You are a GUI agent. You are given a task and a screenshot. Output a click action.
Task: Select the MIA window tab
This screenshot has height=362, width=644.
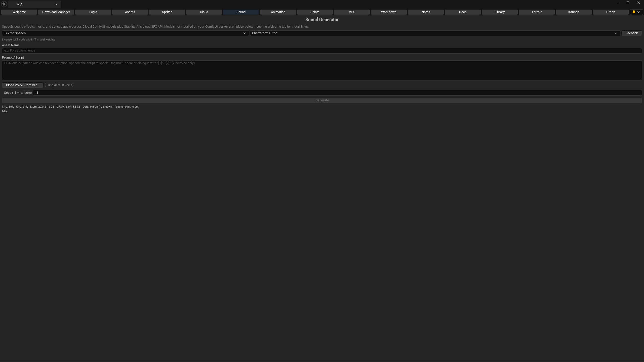[35, 5]
